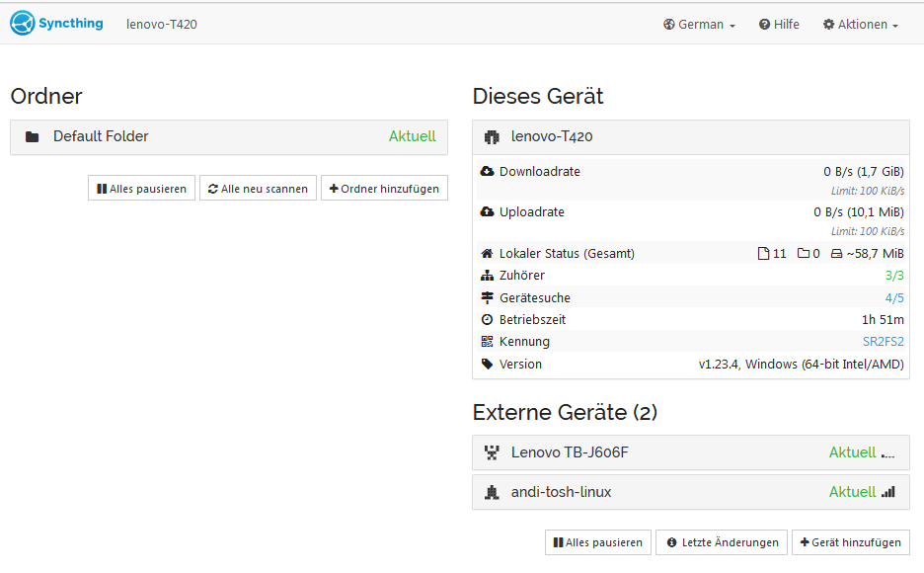Click the Gerät hinzufügen button
924x573 pixels.
point(850,542)
